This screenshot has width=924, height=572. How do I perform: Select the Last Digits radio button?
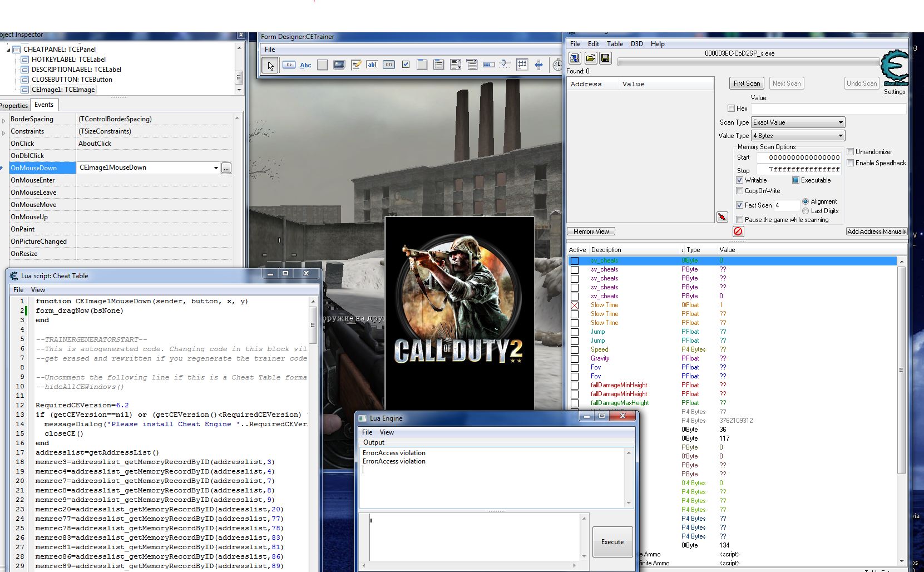coord(806,211)
